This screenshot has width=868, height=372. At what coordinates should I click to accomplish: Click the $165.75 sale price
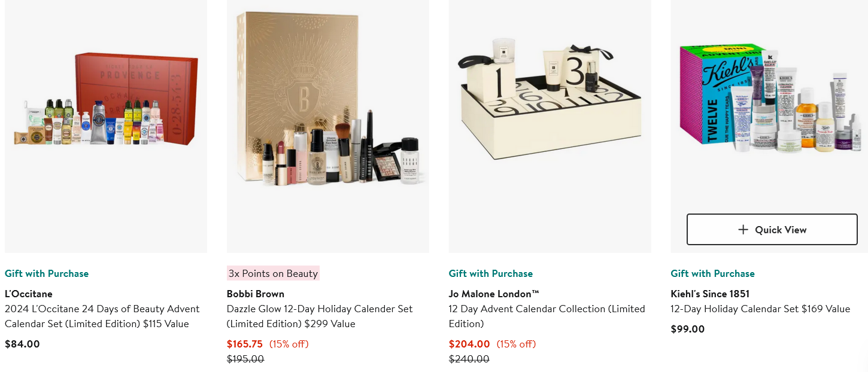(245, 344)
